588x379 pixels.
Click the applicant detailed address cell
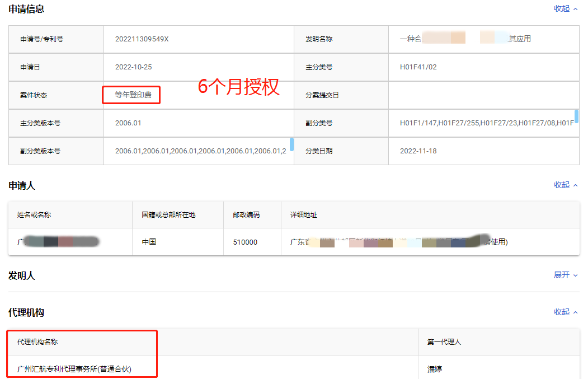click(430, 242)
